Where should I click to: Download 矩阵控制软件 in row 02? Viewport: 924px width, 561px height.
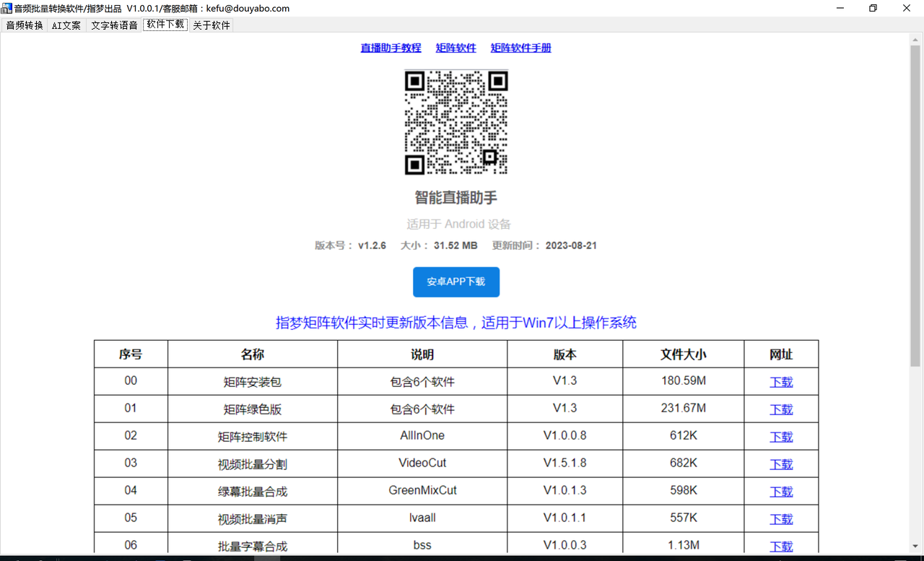(x=781, y=437)
